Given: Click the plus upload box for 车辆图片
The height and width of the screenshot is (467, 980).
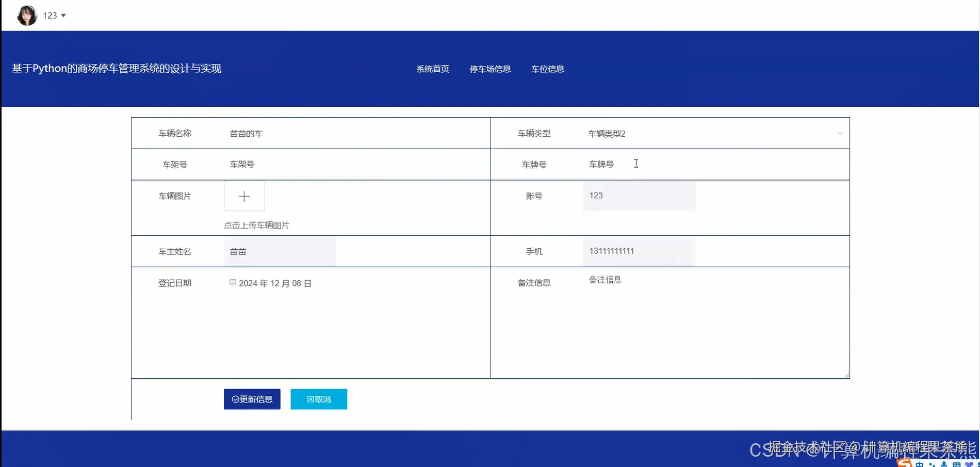Looking at the screenshot, I should pos(244,196).
